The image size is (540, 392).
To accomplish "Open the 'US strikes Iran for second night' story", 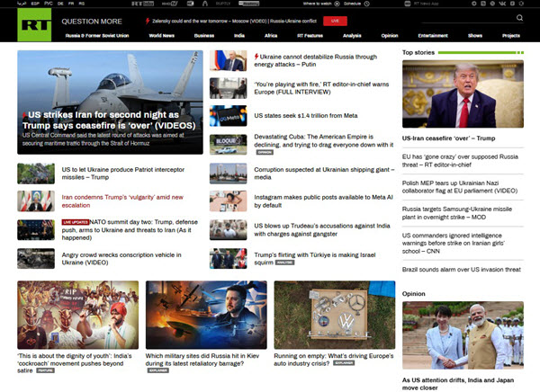I will 109,120.
